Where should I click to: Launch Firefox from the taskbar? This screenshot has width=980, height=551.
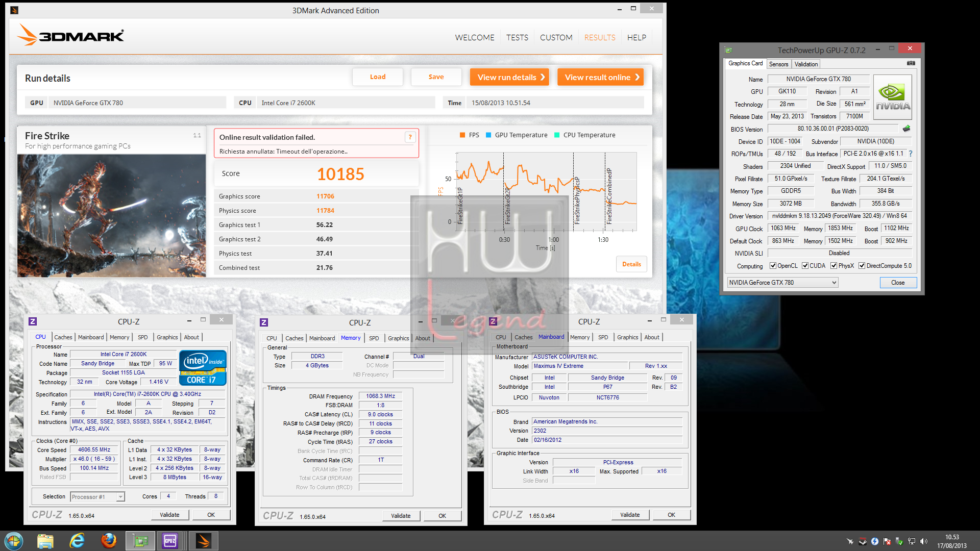[x=109, y=541]
